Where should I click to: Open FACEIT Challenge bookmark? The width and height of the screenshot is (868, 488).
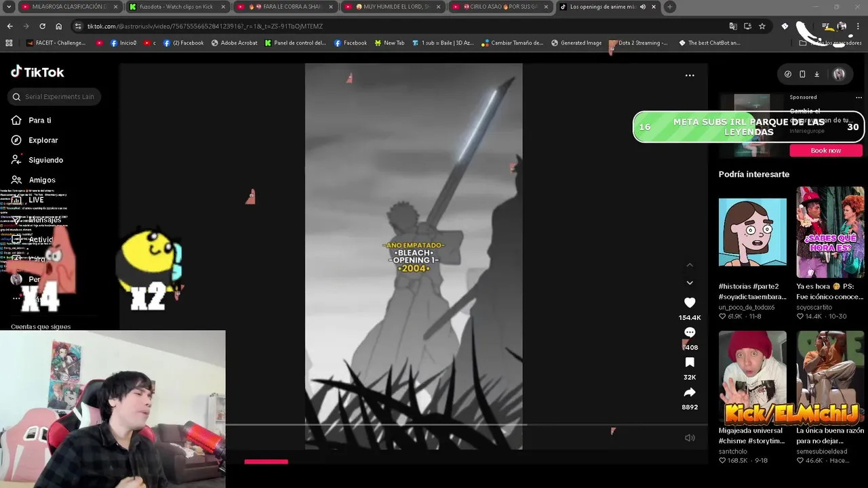56,43
